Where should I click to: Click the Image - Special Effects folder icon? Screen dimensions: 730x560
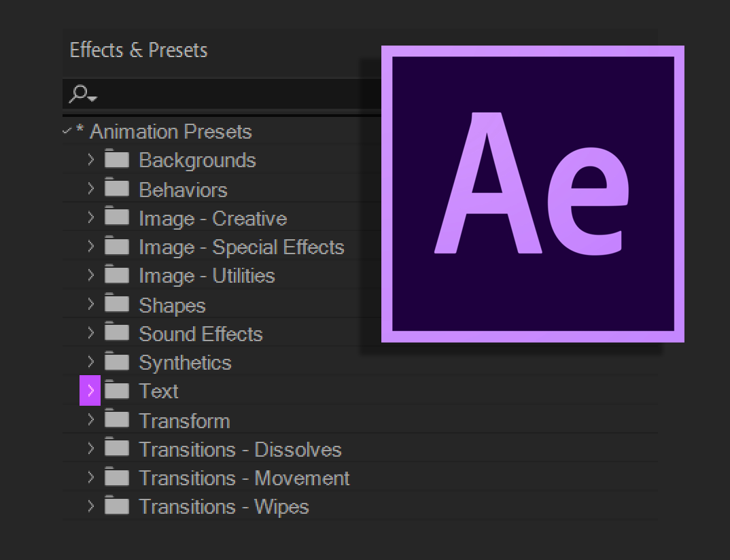coord(116,245)
